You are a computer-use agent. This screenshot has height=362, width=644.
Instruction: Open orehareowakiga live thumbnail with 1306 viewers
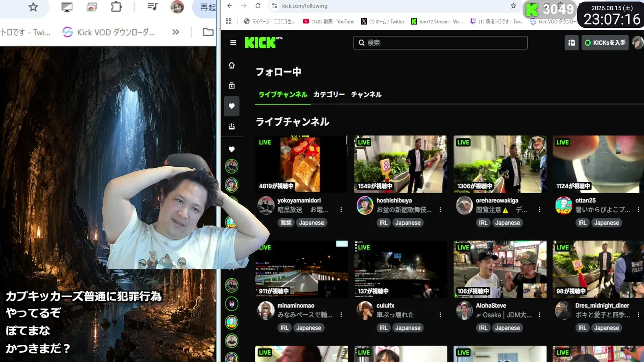click(500, 164)
